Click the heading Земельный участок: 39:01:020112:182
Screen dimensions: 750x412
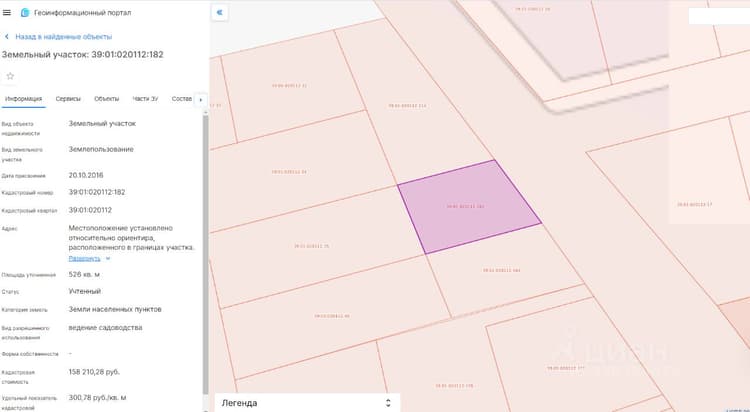82,55
